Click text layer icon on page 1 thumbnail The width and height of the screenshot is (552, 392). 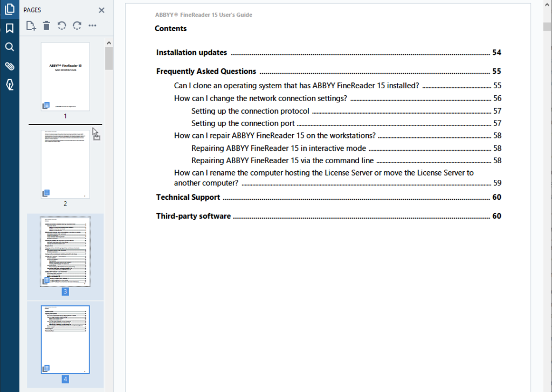tap(46, 106)
